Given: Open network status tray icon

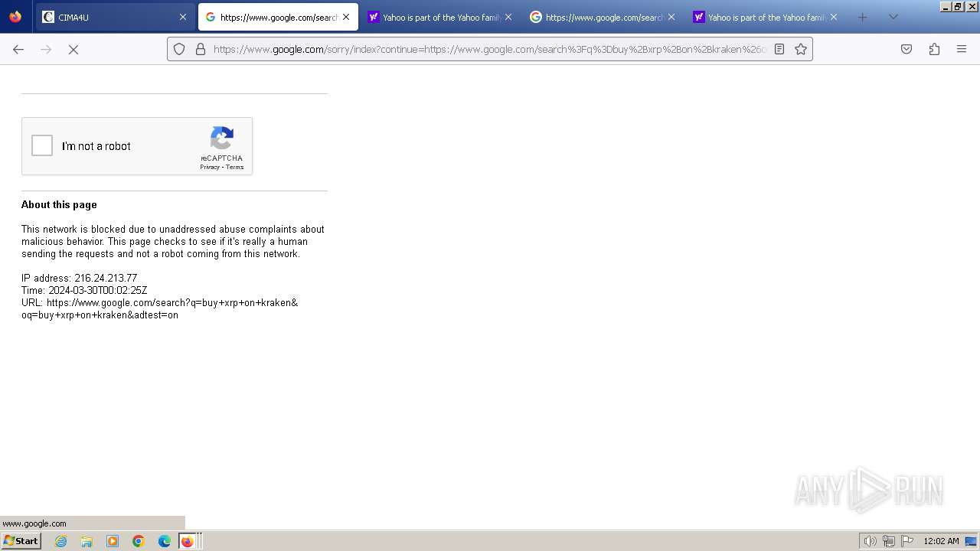Looking at the screenshot, I should point(889,541).
